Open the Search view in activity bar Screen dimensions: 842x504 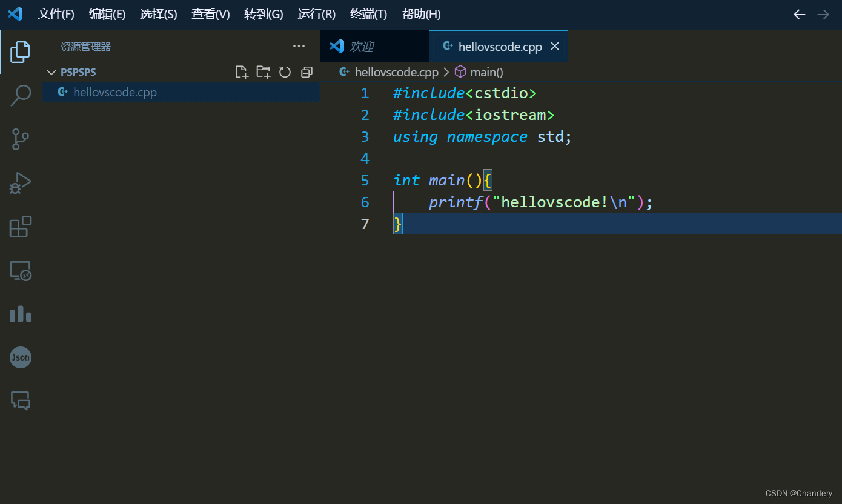coord(21,96)
